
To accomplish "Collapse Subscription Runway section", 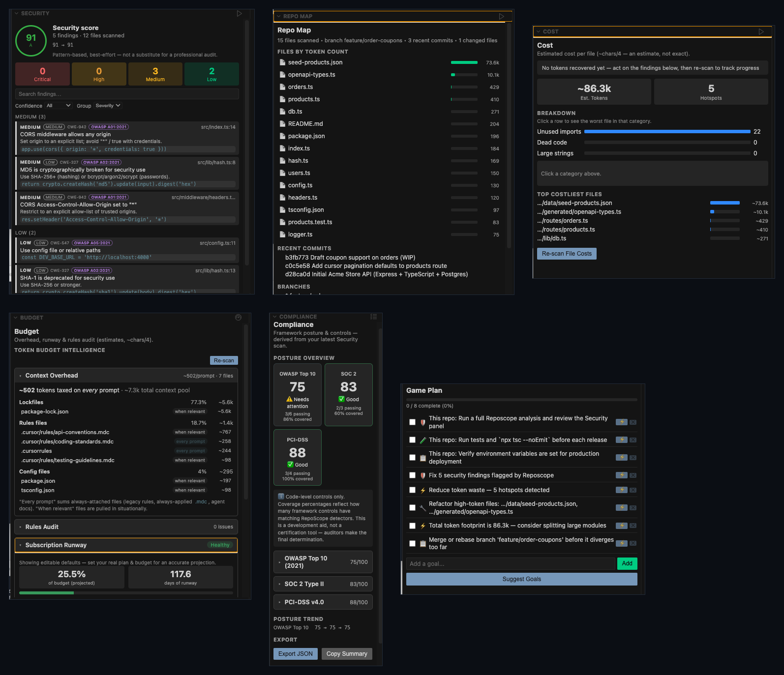I will point(126,545).
